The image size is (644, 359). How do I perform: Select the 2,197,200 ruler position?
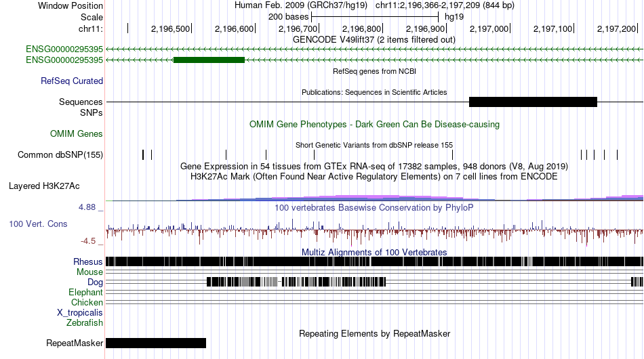click(616, 28)
